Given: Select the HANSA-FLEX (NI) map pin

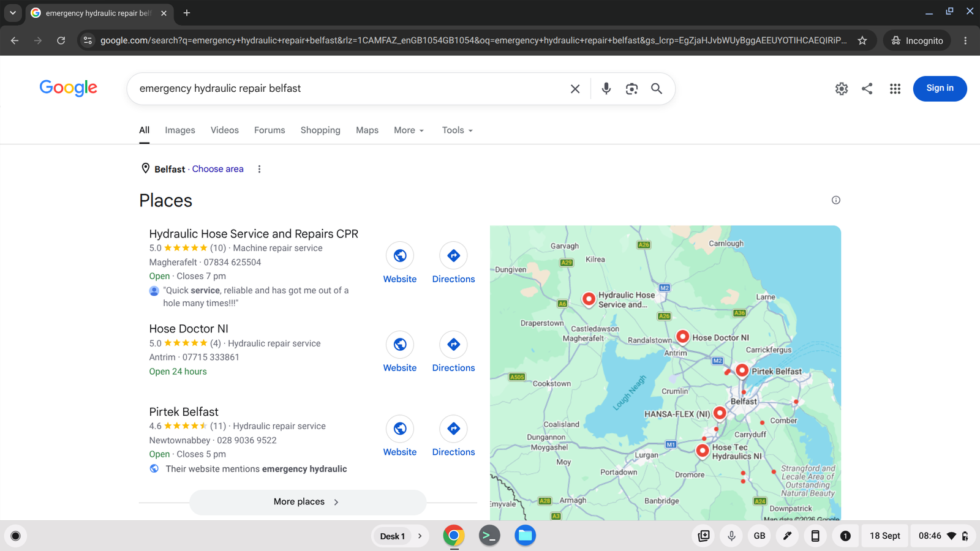Looking at the screenshot, I should [720, 413].
